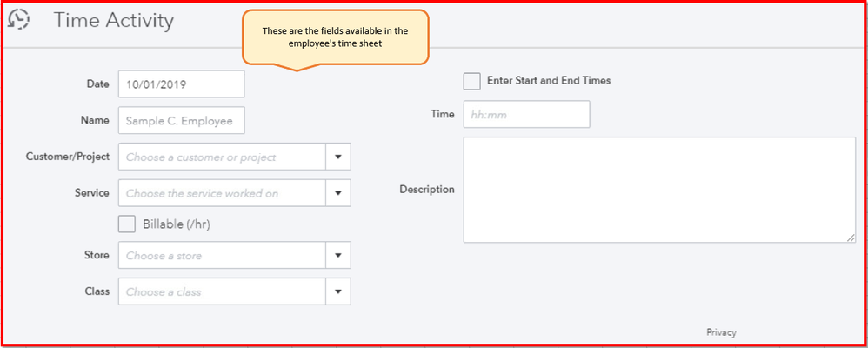Open the Customer/Project dropdown arrow
This screenshot has height=348, width=868.
pyautogui.click(x=338, y=157)
